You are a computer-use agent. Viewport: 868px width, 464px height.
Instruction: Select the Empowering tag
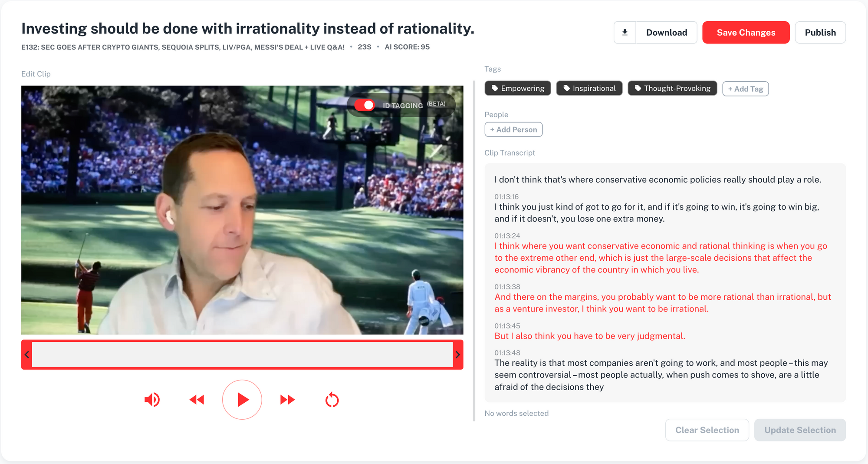point(518,88)
